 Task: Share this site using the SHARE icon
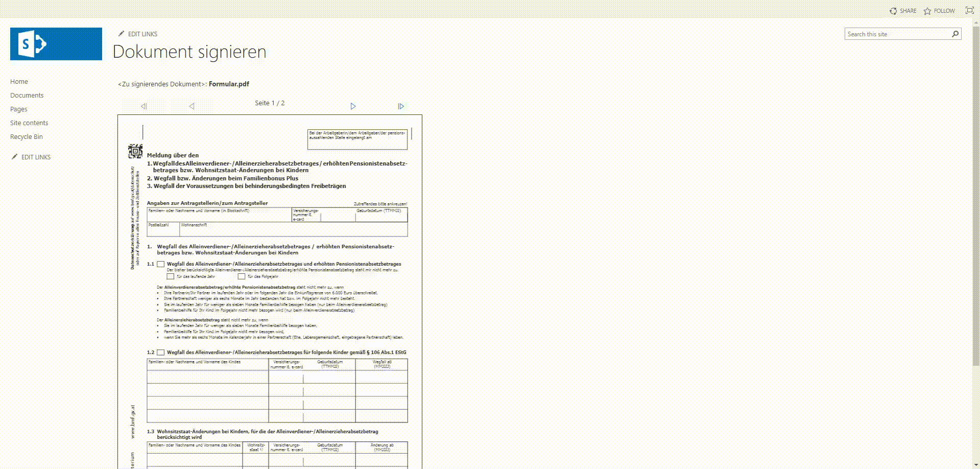(x=903, y=10)
